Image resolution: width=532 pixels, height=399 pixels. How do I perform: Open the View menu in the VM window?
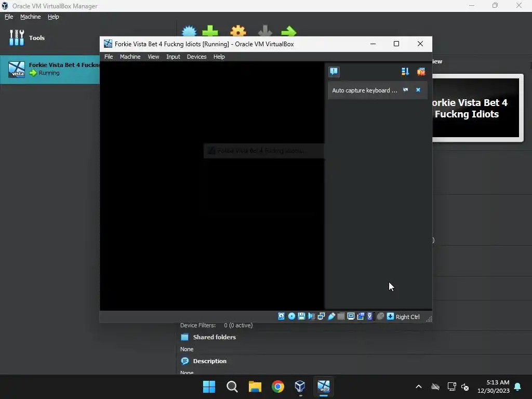(153, 57)
